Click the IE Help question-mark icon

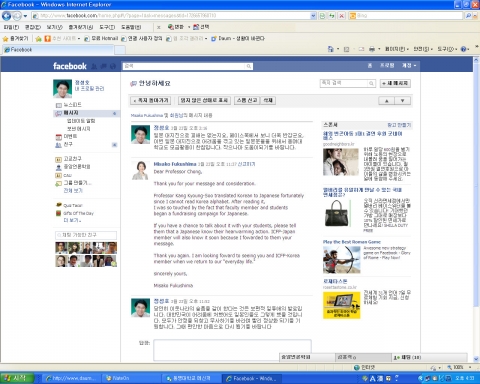(x=463, y=49)
